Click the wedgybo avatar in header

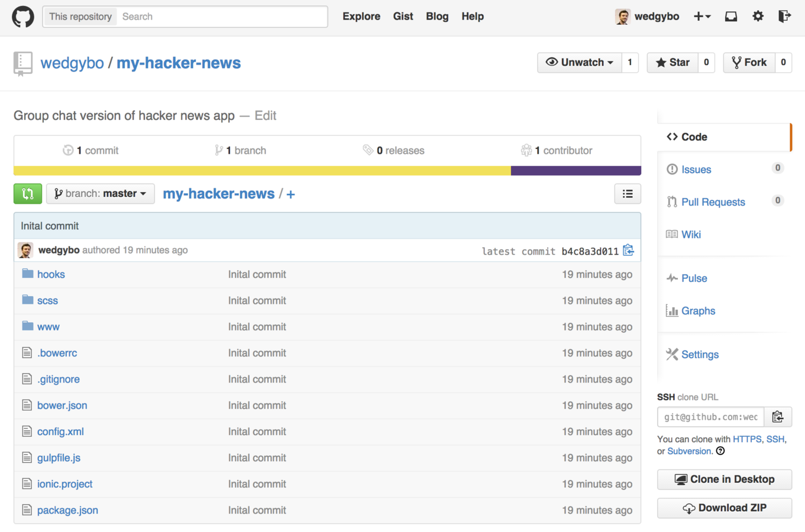click(x=622, y=17)
